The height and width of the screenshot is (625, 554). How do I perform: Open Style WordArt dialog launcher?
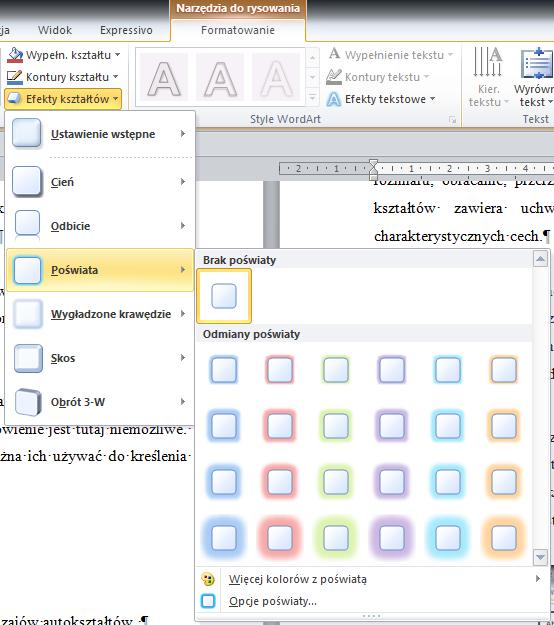[452, 120]
